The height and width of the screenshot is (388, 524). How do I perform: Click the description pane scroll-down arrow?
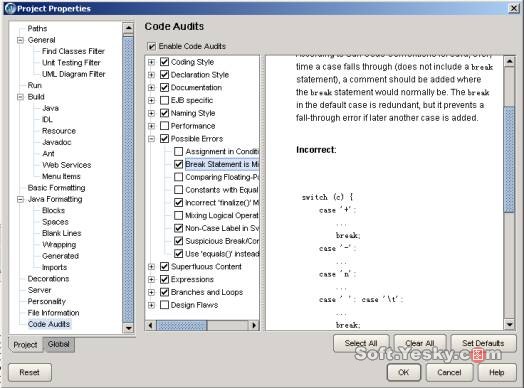509,324
